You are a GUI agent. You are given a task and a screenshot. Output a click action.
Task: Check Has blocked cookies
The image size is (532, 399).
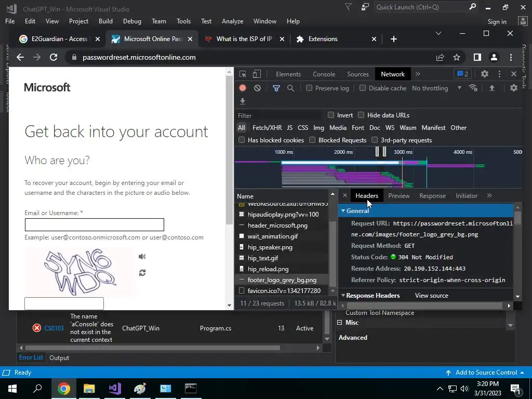242,140
